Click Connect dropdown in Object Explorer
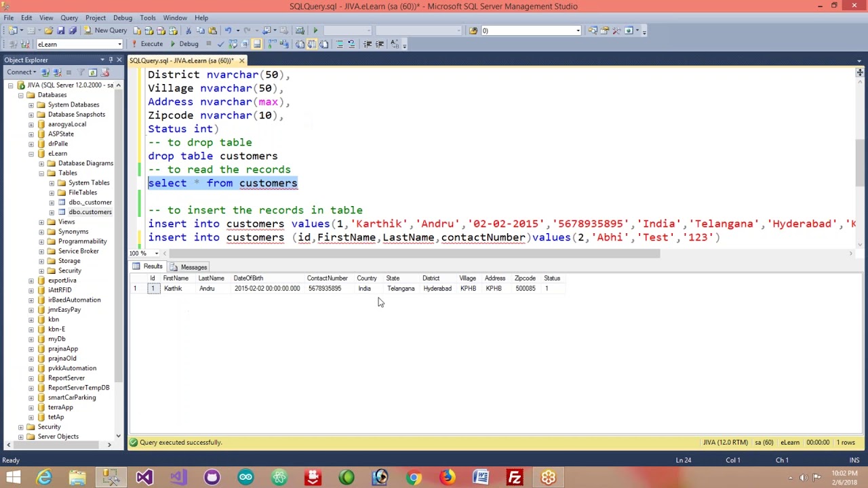Viewport: 868px width, 488px height. (22, 72)
